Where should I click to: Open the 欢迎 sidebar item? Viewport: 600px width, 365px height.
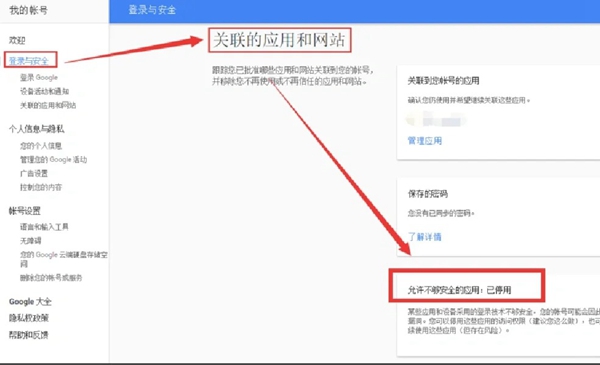(x=17, y=40)
